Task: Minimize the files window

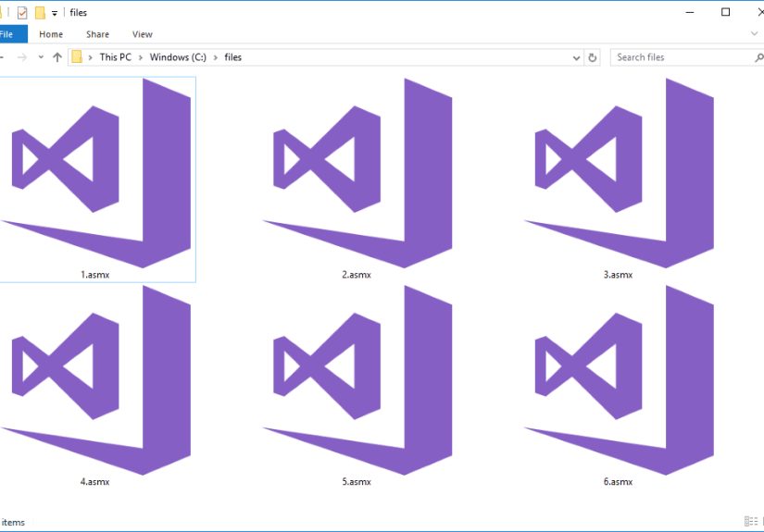Action: [x=689, y=12]
